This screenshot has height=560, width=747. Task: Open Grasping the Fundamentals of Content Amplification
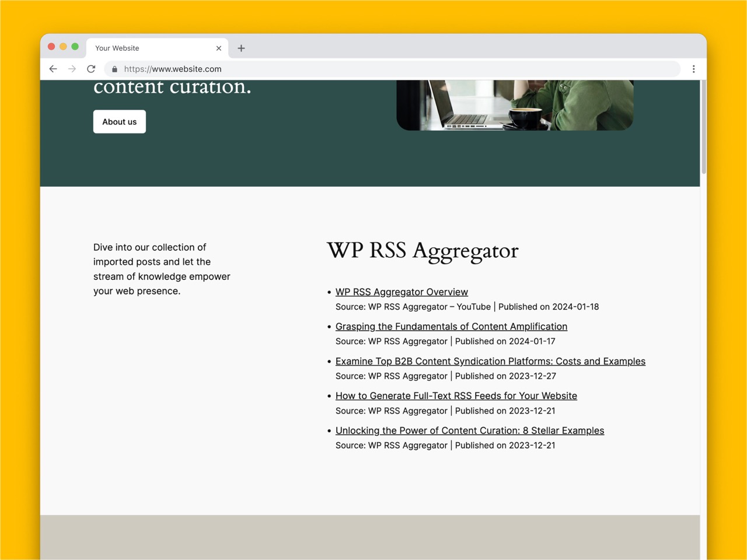(x=451, y=327)
